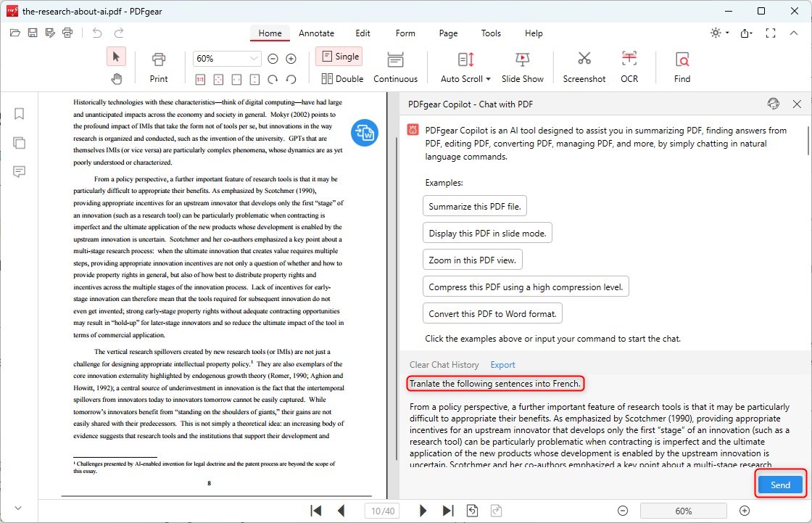This screenshot has width=812, height=523.
Task: Open a file with the folder icon
Action: click(15, 33)
